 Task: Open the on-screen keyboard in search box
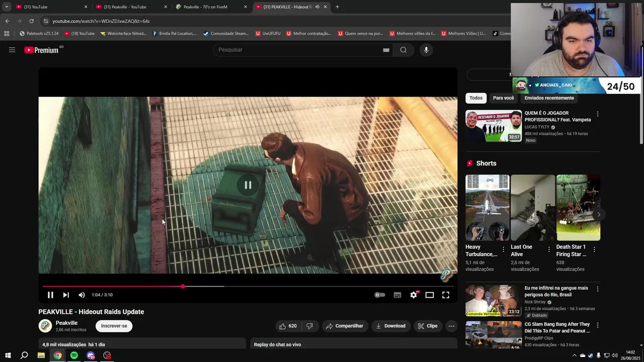[386, 50]
